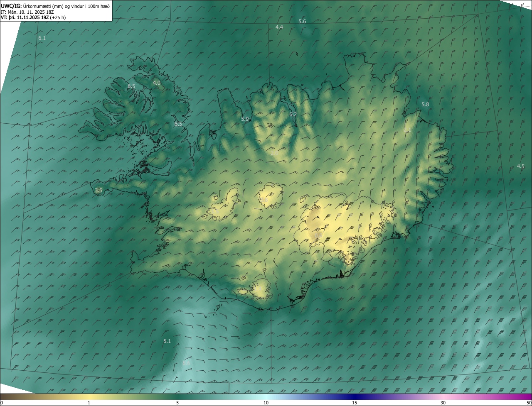Click the color scale tick labeled 10
The height and width of the screenshot is (406, 532).
(x=266, y=403)
